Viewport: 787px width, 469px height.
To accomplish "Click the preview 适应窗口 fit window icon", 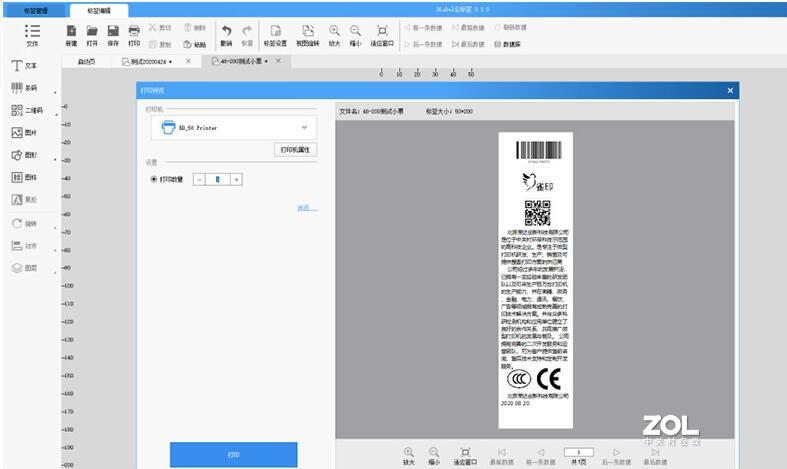I will 465,452.
